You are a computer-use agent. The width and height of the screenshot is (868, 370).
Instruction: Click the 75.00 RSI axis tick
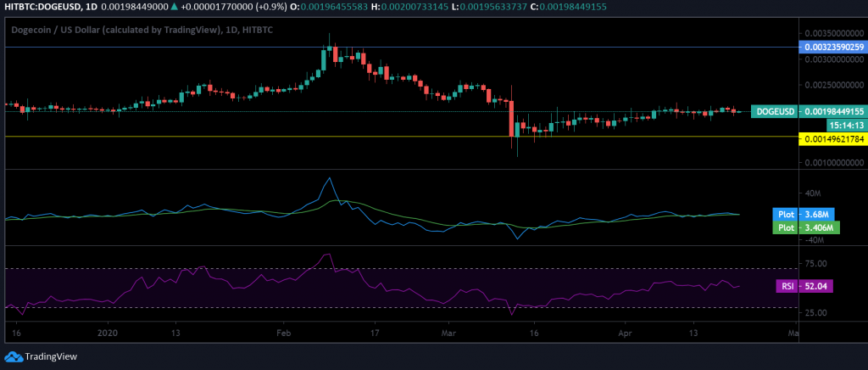[x=816, y=264]
